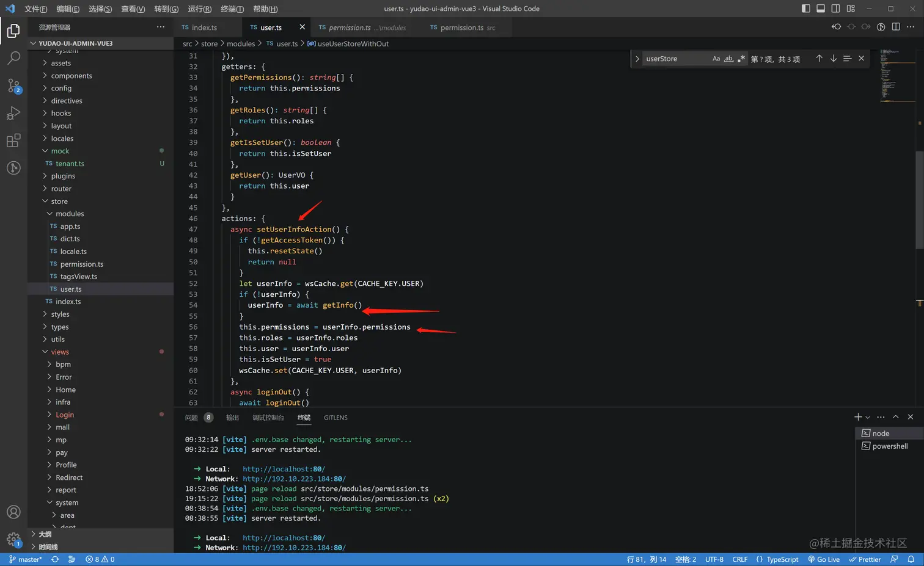The height and width of the screenshot is (566, 924).
Task: Open changes with previous revision icon
Action: [x=836, y=27]
